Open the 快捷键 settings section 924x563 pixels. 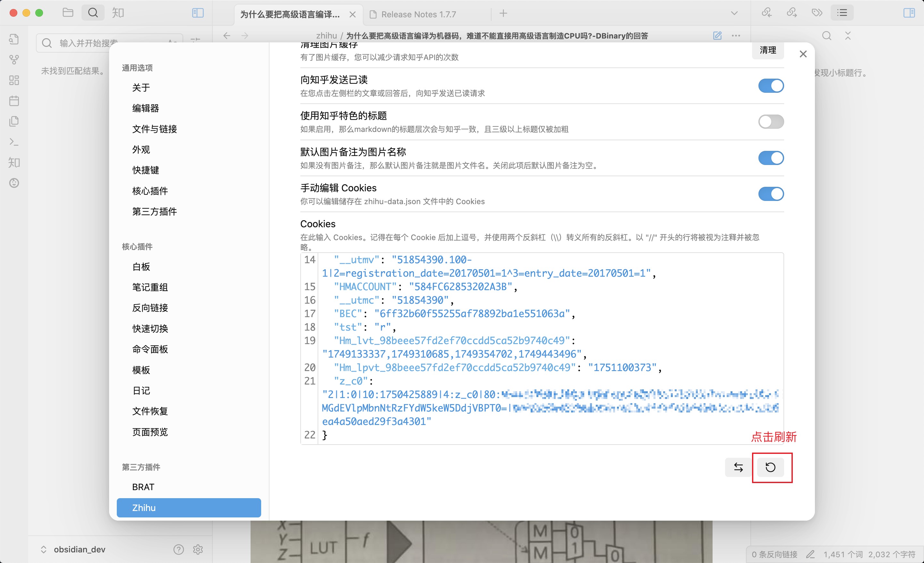[x=146, y=170]
